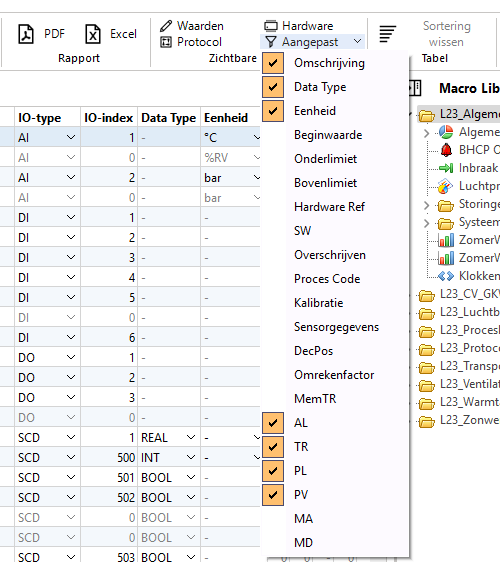
Task: Enable the Kalibratie column menu entry
Action: (319, 303)
